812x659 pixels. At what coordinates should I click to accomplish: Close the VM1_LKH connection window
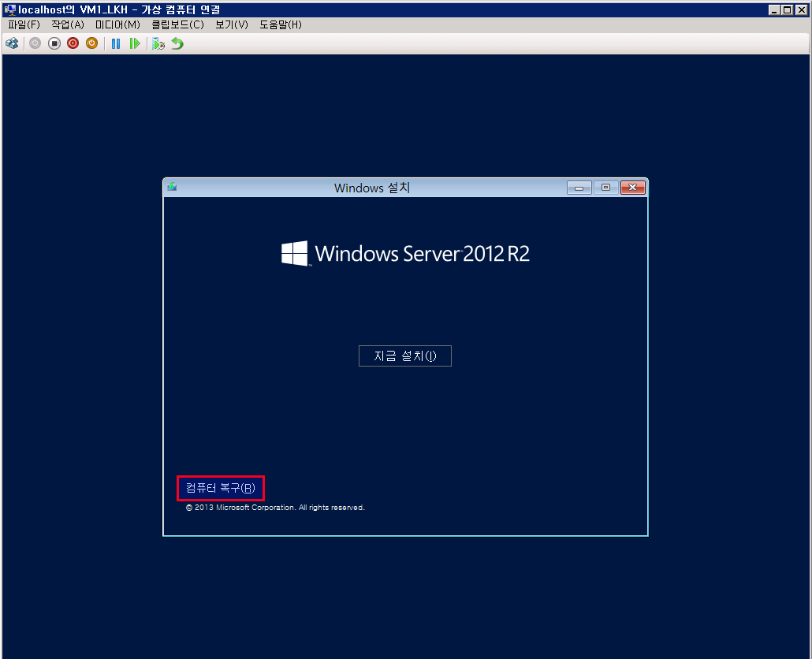tap(801, 9)
